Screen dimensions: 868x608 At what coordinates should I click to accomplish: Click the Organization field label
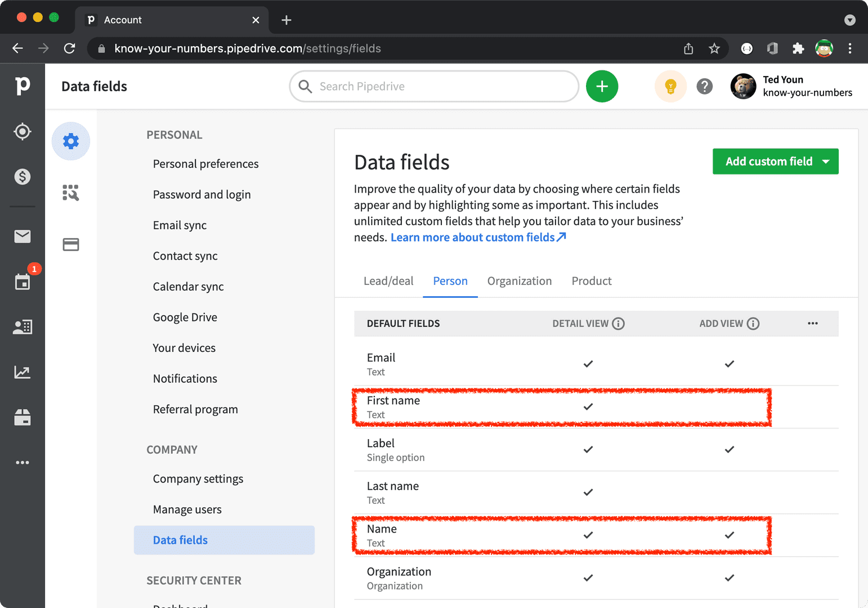click(399, 572)
